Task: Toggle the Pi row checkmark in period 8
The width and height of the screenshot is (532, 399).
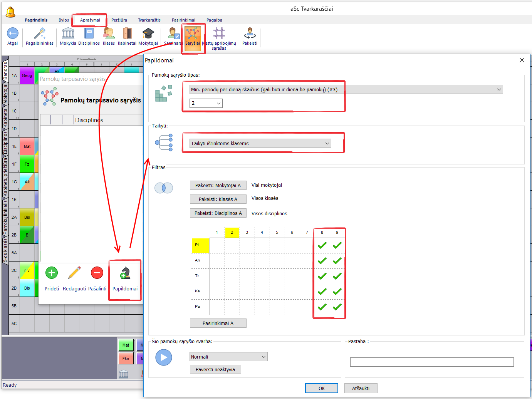Action: tap(322, 245)
